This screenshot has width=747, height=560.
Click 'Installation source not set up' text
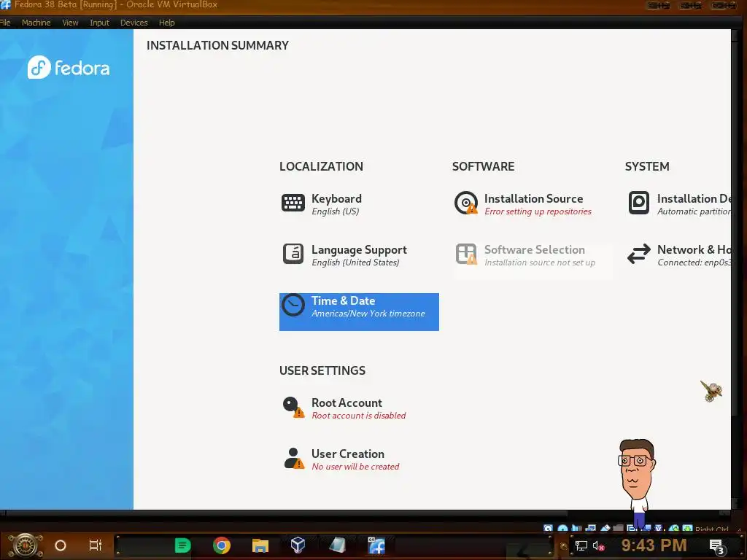pos(540,262)
